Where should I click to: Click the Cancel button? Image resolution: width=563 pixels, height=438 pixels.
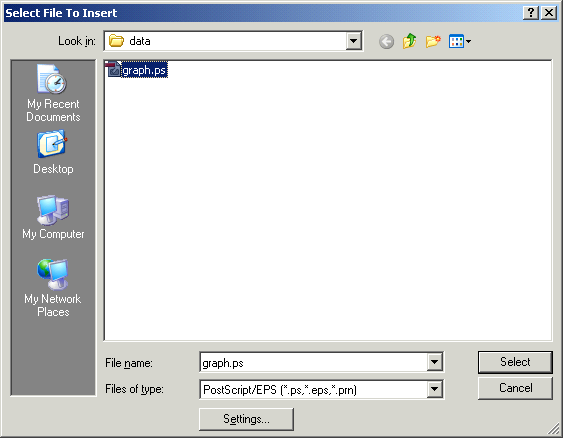(x=515, y=388)
